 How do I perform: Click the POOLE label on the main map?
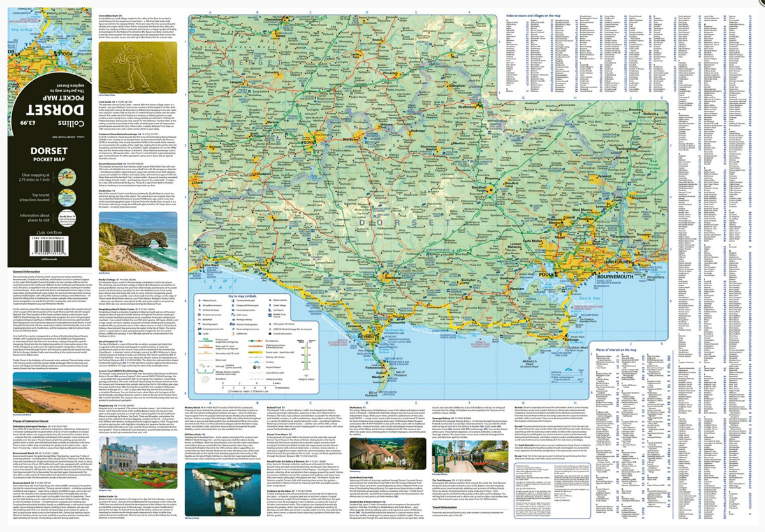pyautogui.click(x=546, y=275)
